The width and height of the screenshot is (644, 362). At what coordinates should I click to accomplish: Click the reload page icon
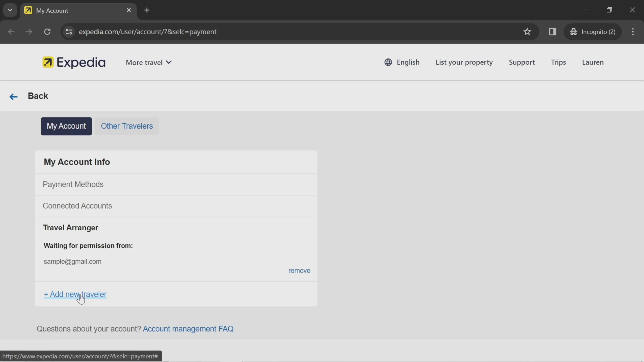[x=47, y=31]
